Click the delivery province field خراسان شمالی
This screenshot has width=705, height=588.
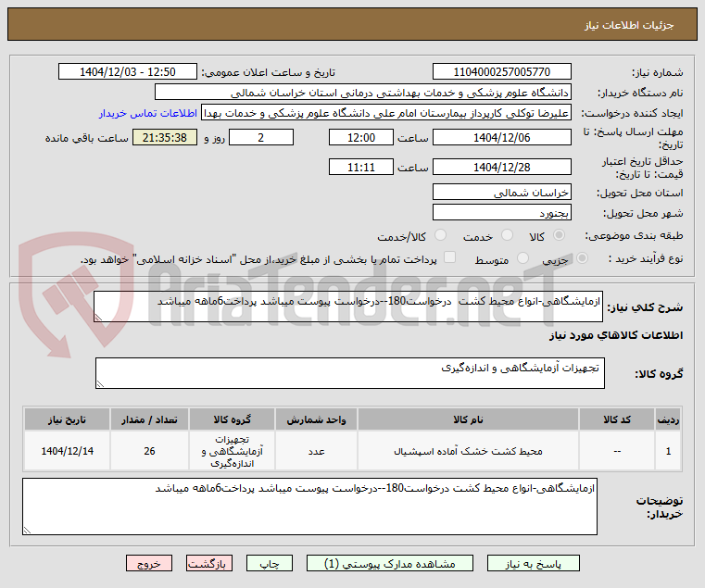coord(502,193)
